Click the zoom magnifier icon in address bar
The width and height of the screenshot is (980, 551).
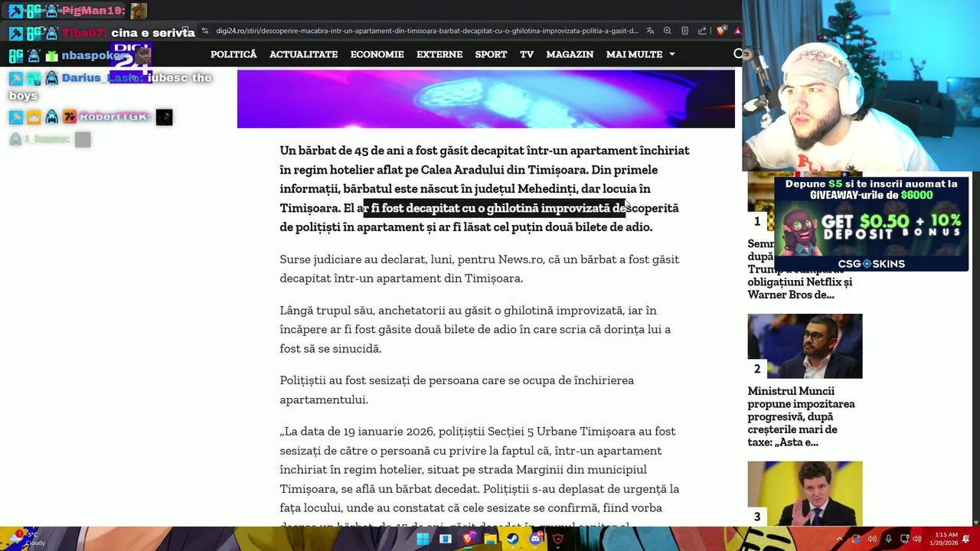pos(668,31)
